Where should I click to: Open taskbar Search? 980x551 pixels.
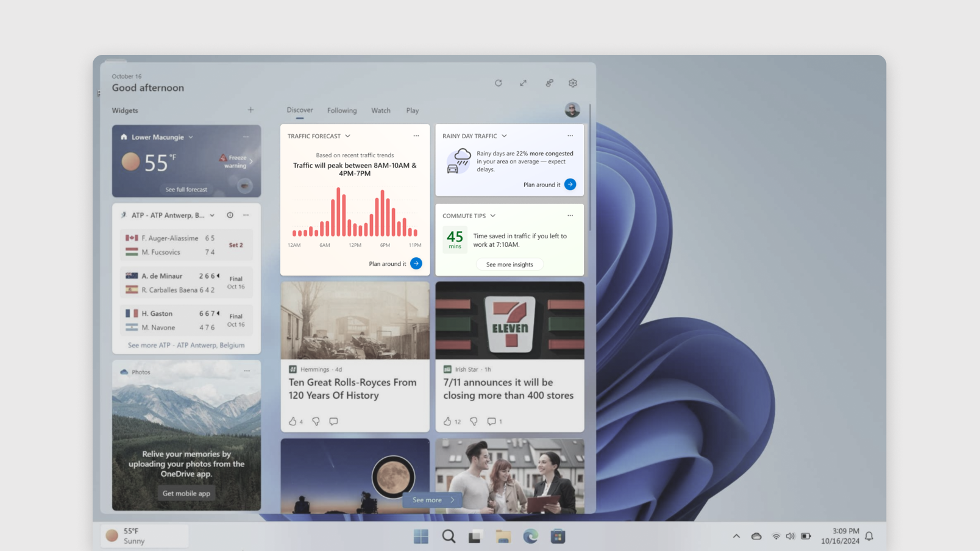click(x=449, y=536)
